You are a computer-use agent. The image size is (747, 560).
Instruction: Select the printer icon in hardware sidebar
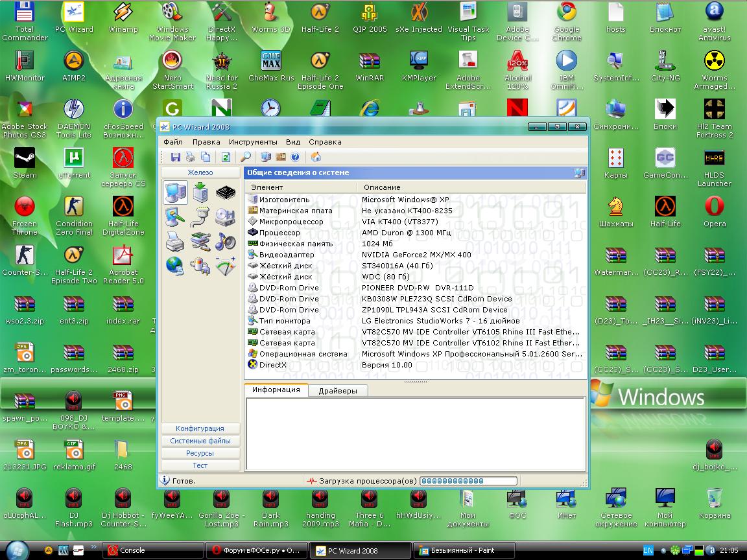point(175,241)
